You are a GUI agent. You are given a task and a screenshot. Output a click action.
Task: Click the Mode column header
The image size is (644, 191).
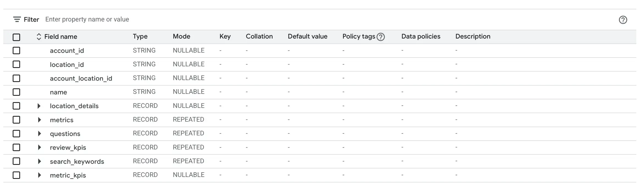point(182,37)
